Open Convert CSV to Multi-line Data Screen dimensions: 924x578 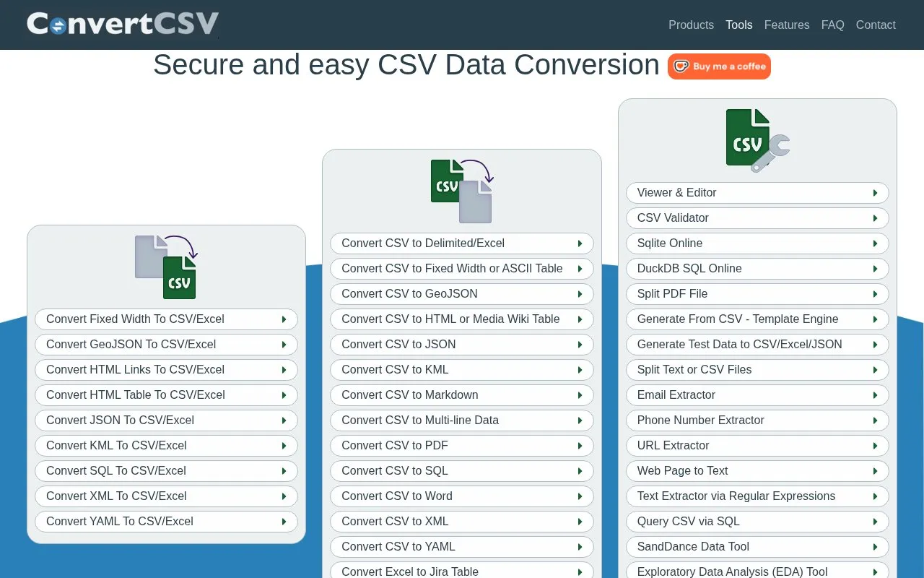(x=462, y=420)
